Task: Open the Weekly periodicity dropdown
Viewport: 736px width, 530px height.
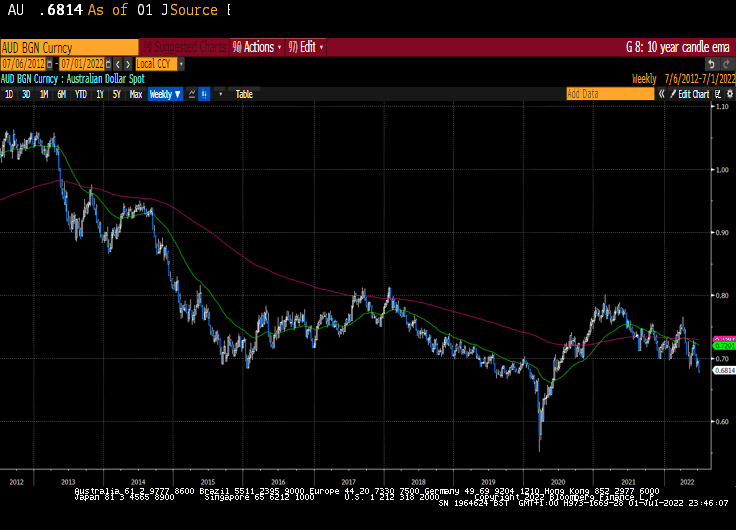Action: point(165,94)
